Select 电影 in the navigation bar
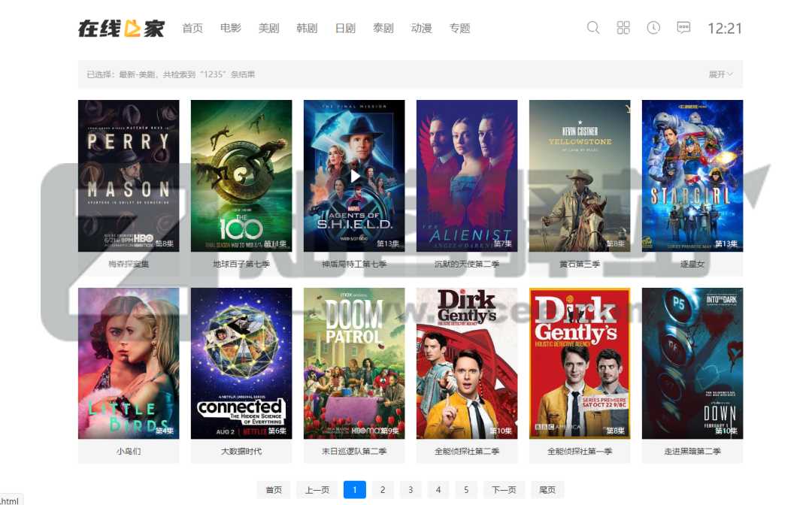The height and width of the screenshot is (505, 812). (230, 29)
